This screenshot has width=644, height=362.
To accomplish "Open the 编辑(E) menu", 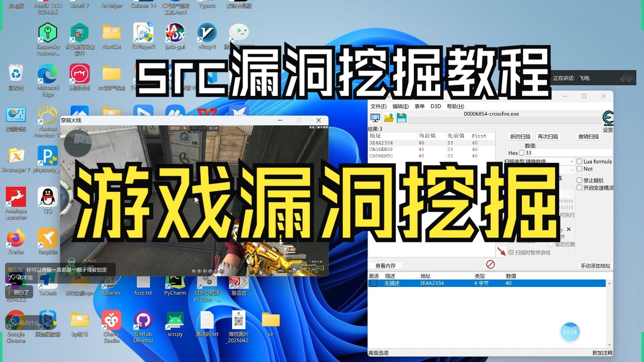I will (400, 106).
